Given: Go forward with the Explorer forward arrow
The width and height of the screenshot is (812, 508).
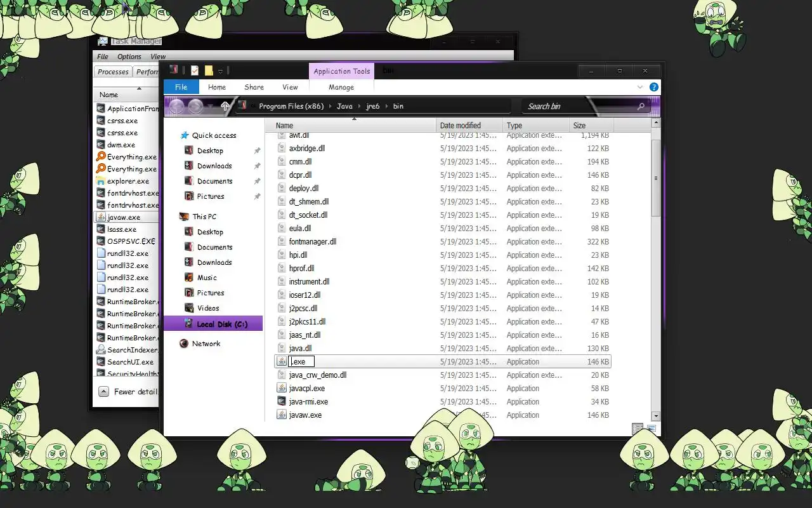Looking at the screenshot, I should point(195,106).
